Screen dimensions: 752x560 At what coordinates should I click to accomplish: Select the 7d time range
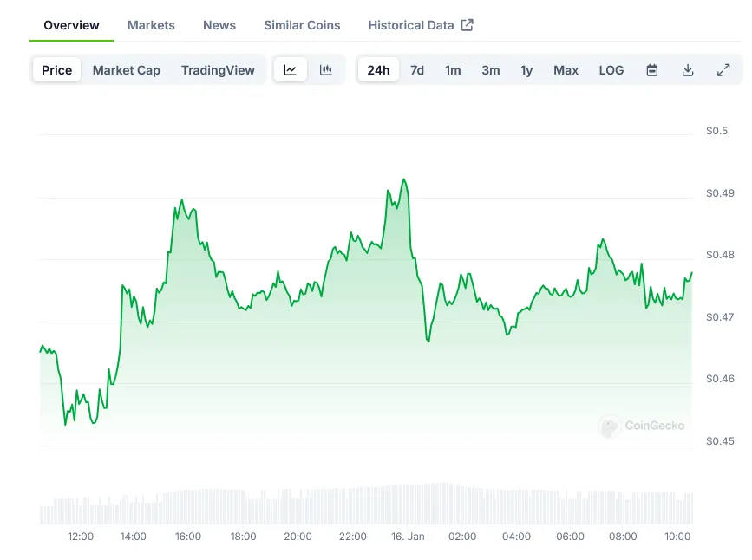click(416, 70)
